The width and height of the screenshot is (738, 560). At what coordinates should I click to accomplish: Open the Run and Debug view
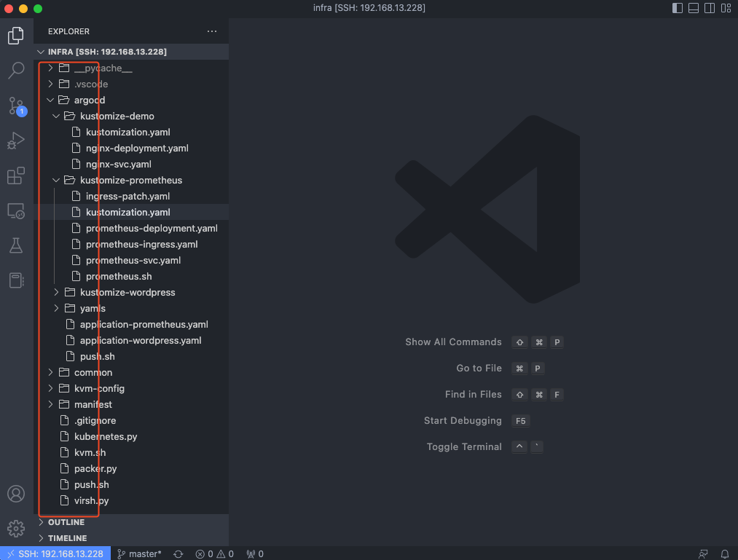tap(16, 141)
